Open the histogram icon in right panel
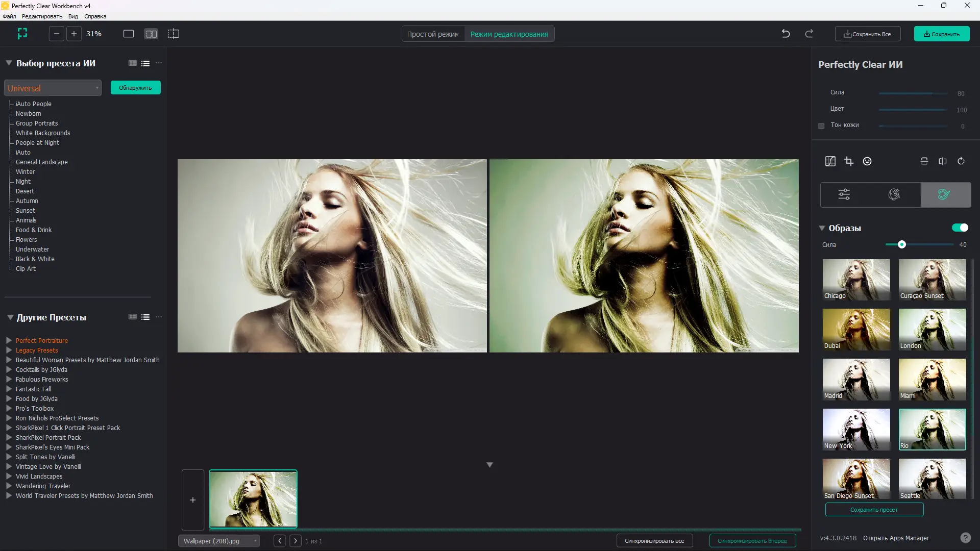 click(x=830, y=161)
